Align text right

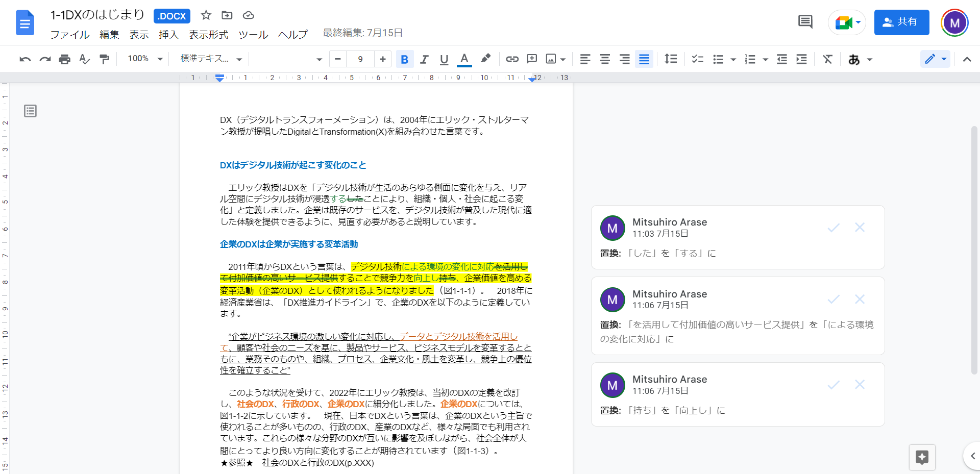pos(625,59)
